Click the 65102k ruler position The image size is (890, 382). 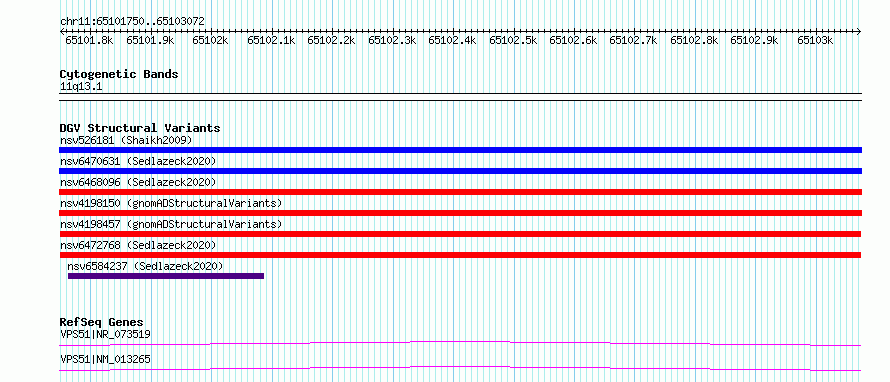click(x=211, y=40)
